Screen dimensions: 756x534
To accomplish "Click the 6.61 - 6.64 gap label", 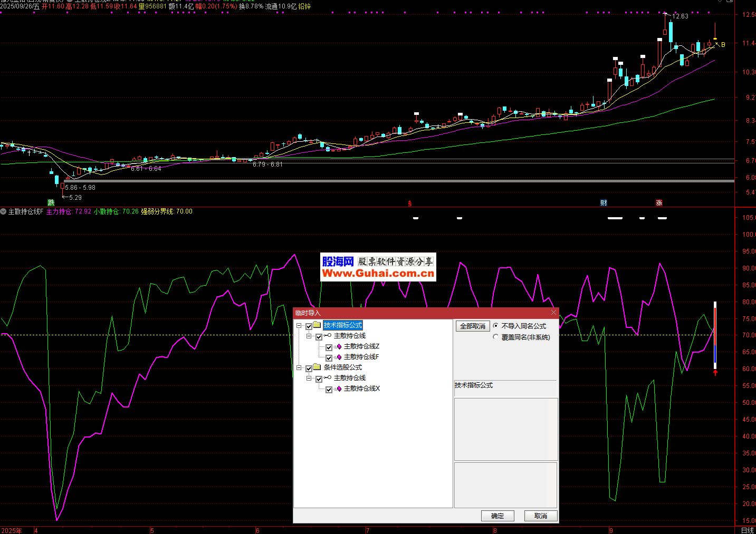I will tap(146, 169).
